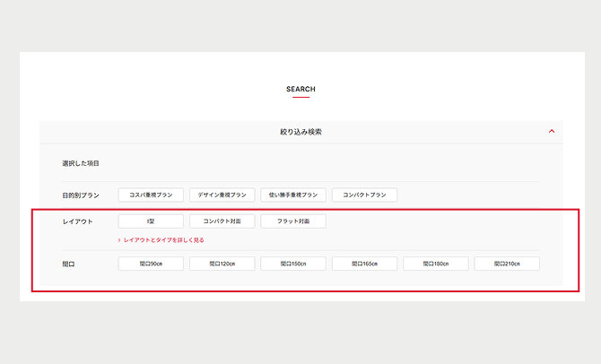This screenshot has height=364, width=601.
Task: Filter by 間口210cm width
Action: 507,264
